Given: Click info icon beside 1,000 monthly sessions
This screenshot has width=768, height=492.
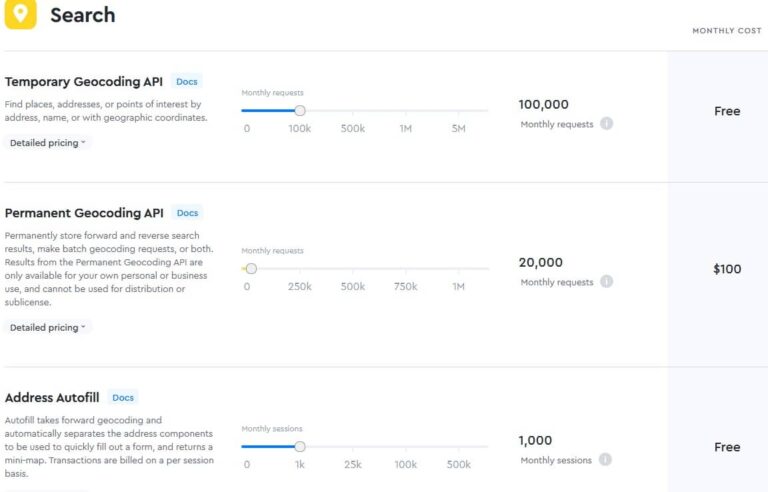Looking at the screenshot, I should pyautogui.click(x=606, y=460).
